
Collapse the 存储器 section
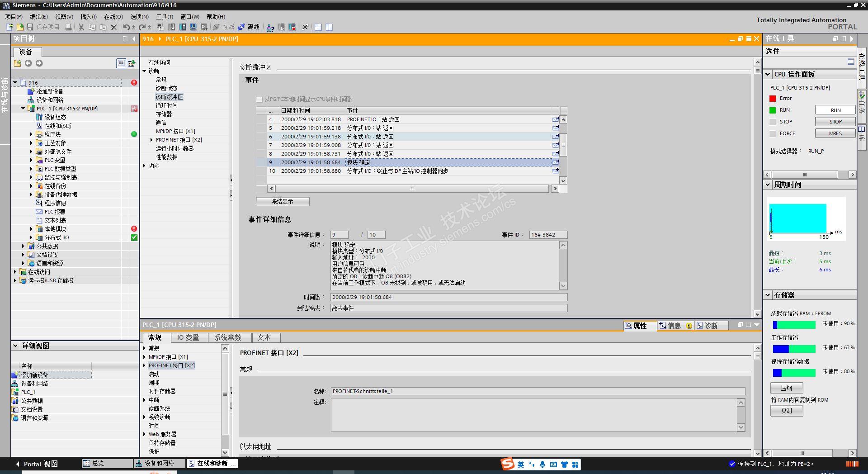(768, 295)
